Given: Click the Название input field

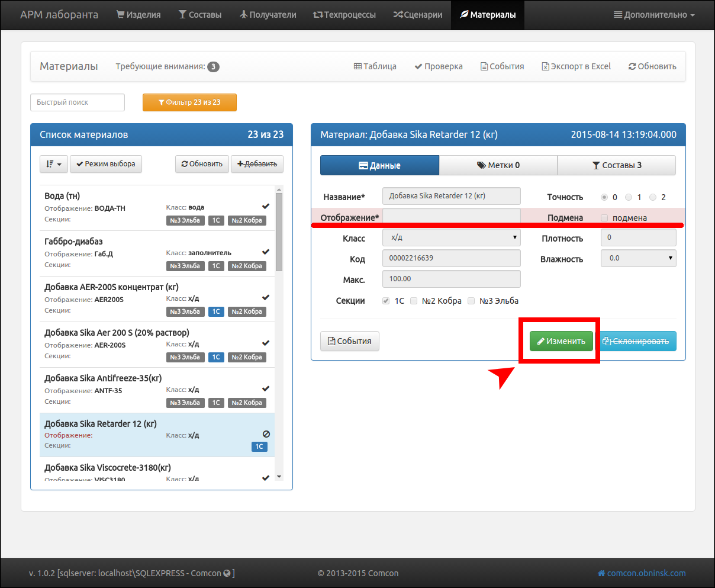Looking at the screenshot, I should 452,196.
